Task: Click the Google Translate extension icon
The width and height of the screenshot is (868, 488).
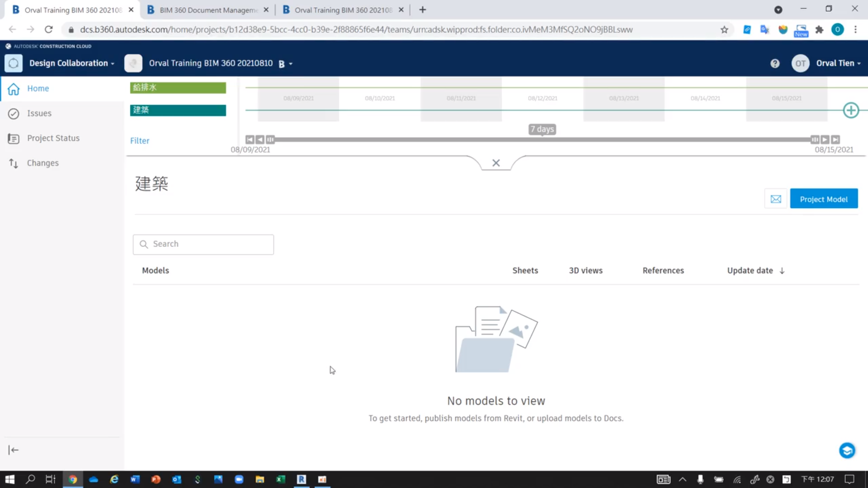Action: point(764,30)
